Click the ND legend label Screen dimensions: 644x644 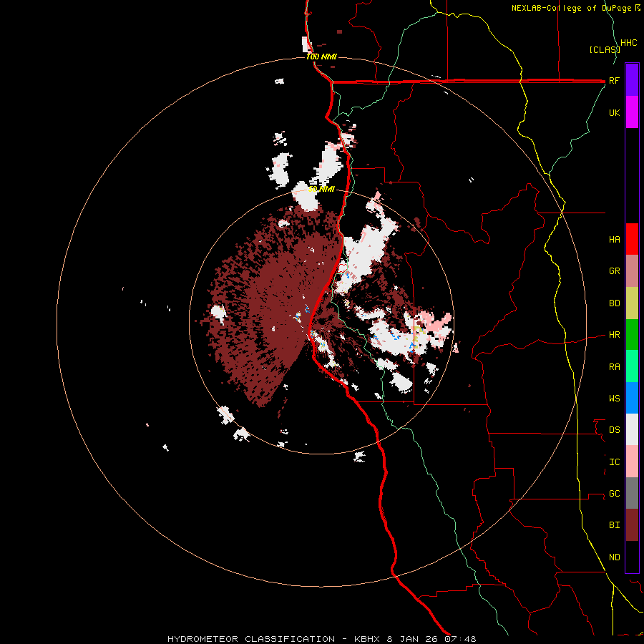[x=614, y=557]
